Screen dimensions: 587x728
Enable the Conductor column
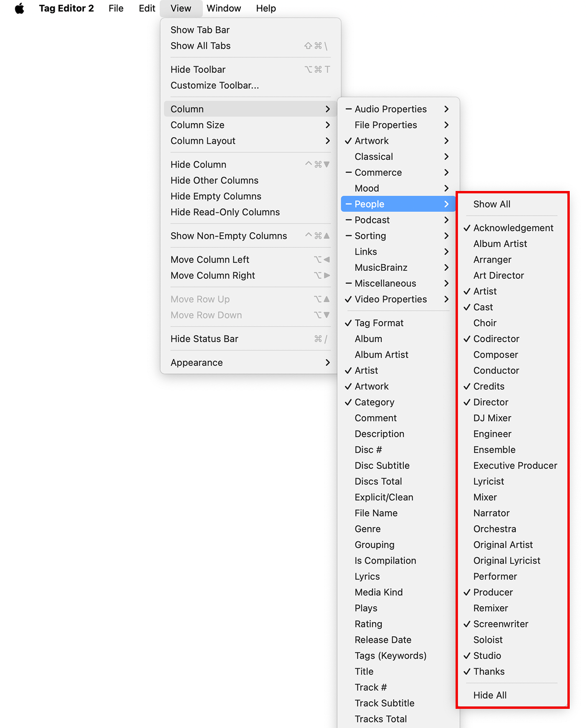click(x=513, y=370)
